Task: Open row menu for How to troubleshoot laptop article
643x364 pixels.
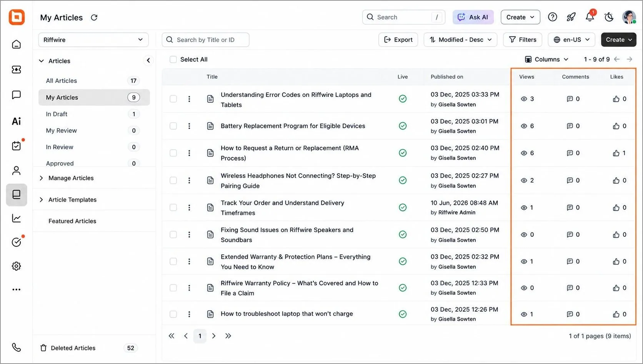Action: coord(189,314)
